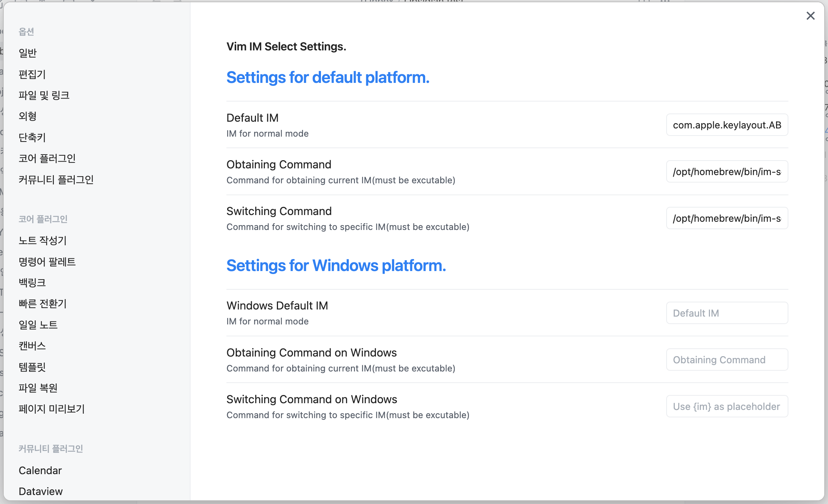Open the 편집기 settings section
This screenshot has height=504, width=828.
32,74
